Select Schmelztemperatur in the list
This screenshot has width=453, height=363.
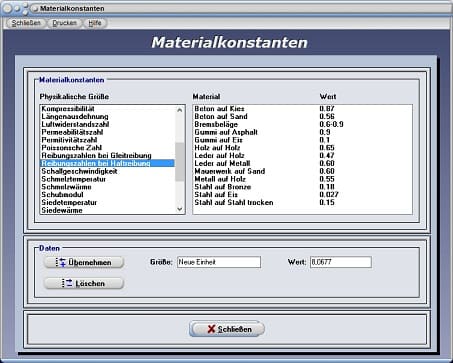click(107, 179)
